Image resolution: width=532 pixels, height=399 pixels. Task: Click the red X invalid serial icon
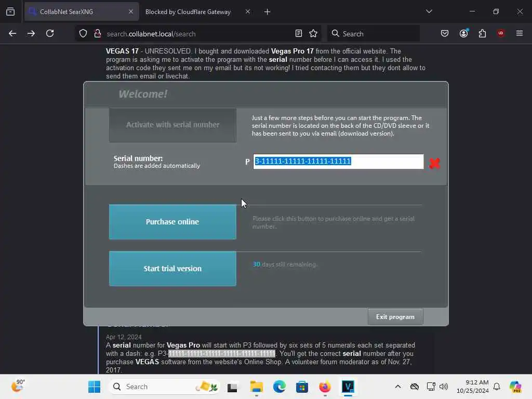click(435, 163)
